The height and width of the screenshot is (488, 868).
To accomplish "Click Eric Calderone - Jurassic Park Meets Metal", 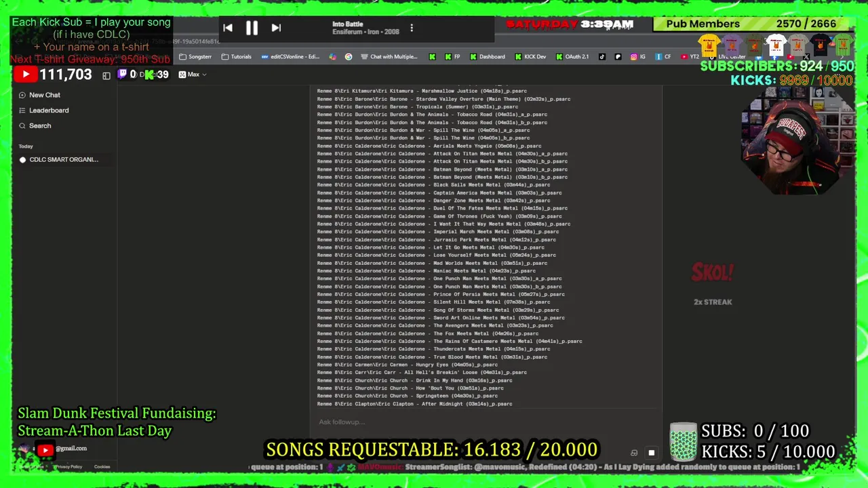I will (x=436, y=239).
